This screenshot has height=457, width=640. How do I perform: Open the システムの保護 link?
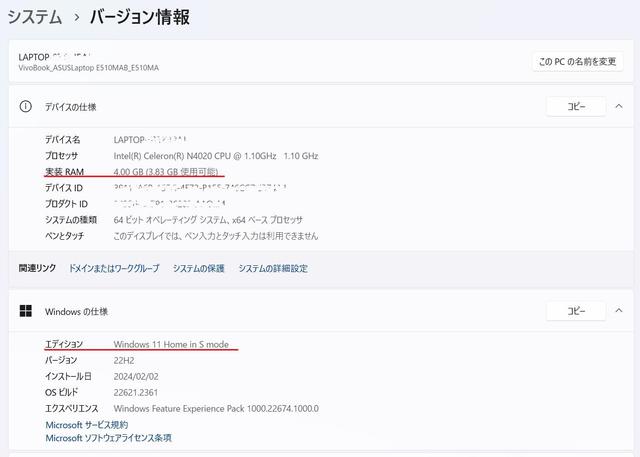point(199,268)
